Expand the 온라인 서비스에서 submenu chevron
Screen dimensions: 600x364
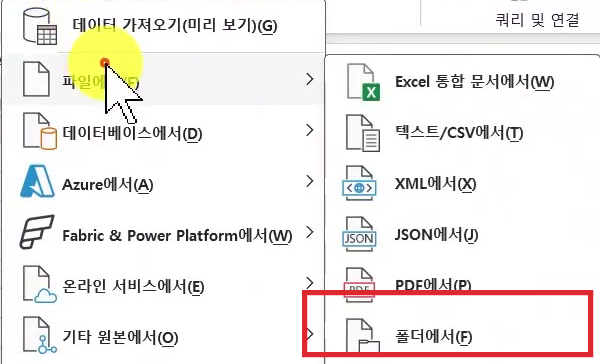310,283
